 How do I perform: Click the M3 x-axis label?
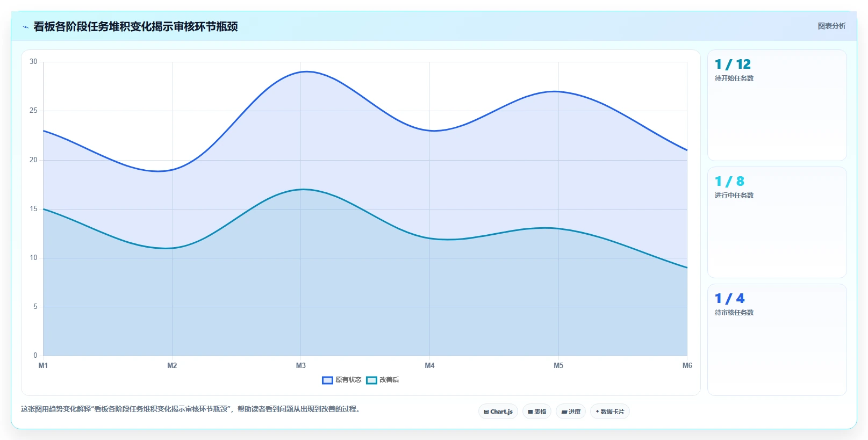[301, 365]
